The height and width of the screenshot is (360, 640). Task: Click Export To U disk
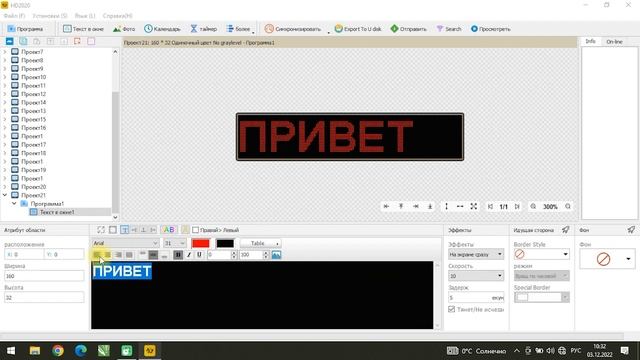[358, 29]
